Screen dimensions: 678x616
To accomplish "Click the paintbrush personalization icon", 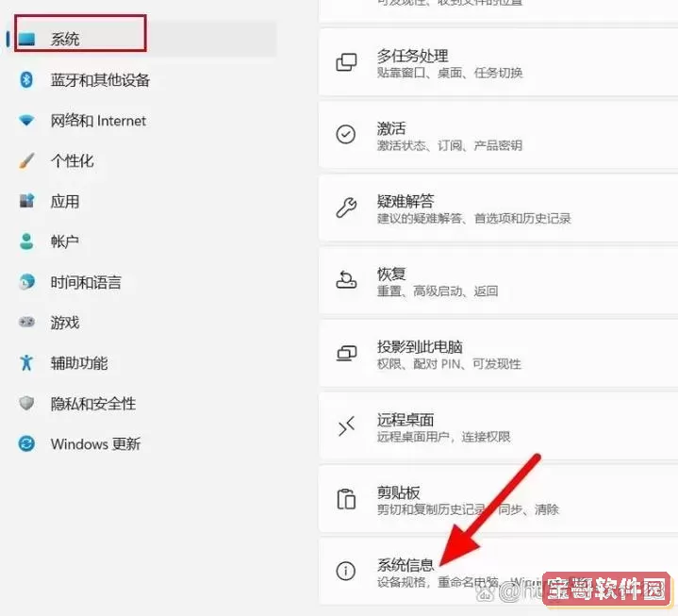I will 26,160.
